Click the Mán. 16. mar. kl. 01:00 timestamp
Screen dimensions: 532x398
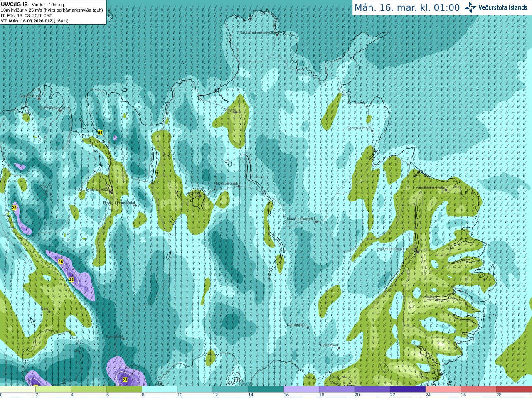point(407,7)
